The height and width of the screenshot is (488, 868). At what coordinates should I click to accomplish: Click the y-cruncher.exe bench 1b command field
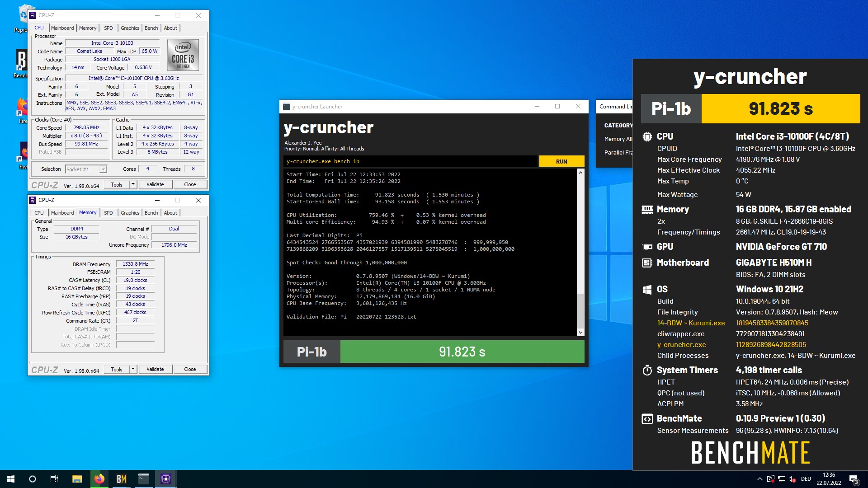(x=410, y=161)
